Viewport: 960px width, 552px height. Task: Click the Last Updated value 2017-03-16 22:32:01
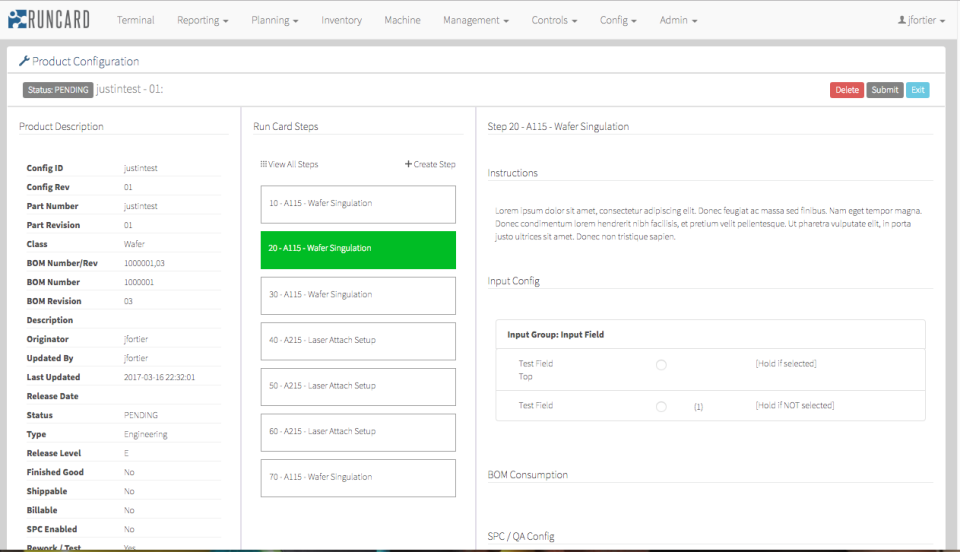[159, 377]
